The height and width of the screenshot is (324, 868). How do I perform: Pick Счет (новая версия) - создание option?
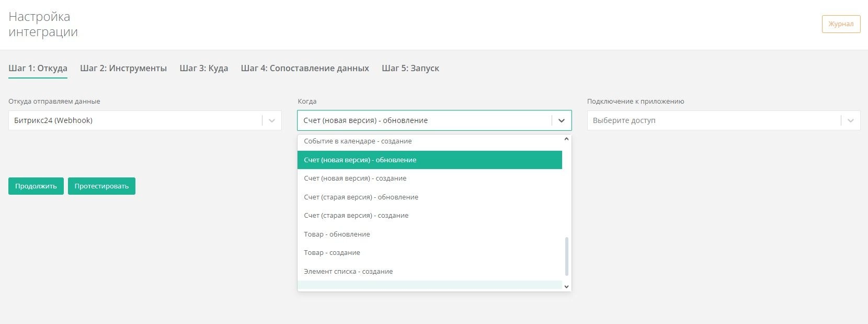tap(355, 178)
